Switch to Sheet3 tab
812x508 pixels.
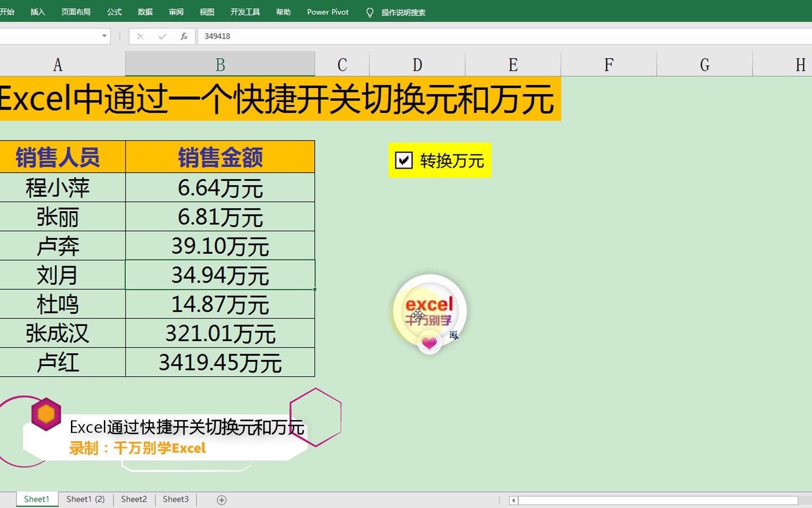pyautogui.click(x=176, y=499)
